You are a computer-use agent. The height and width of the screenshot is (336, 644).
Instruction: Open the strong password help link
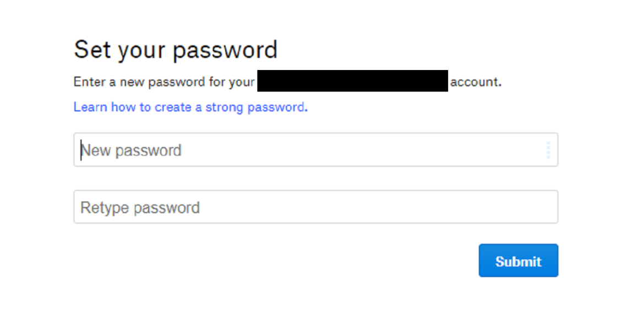click(x=190, y=107)
